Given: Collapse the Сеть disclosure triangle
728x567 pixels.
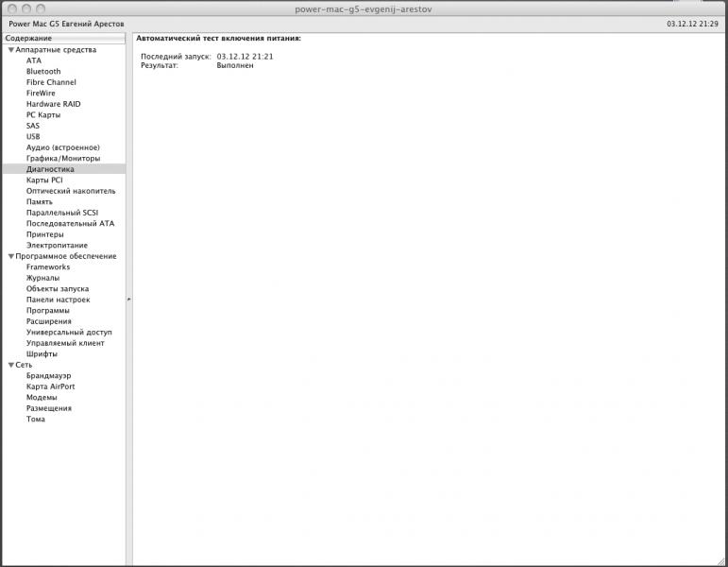Looking at the screenshot, I should click(x=11, y=365).
